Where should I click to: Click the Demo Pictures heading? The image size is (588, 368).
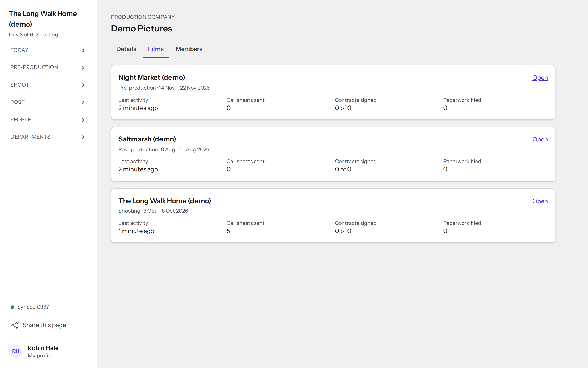[x=141, y=29]
